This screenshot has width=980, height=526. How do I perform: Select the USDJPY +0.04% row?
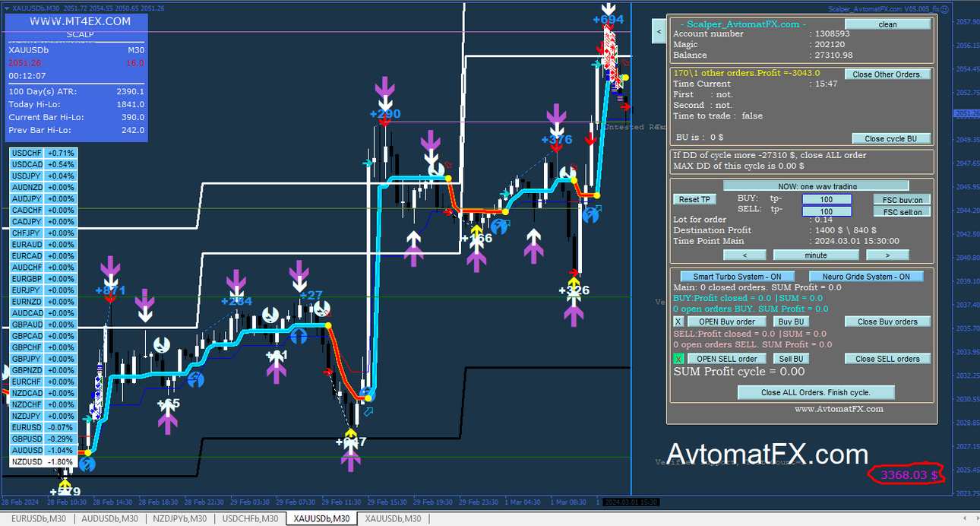(43, 176)
